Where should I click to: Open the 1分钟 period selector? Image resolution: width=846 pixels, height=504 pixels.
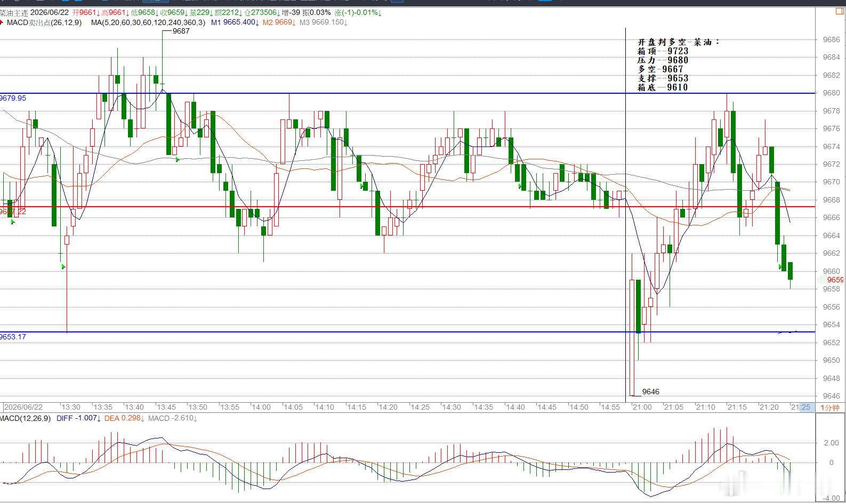[829, 408]
